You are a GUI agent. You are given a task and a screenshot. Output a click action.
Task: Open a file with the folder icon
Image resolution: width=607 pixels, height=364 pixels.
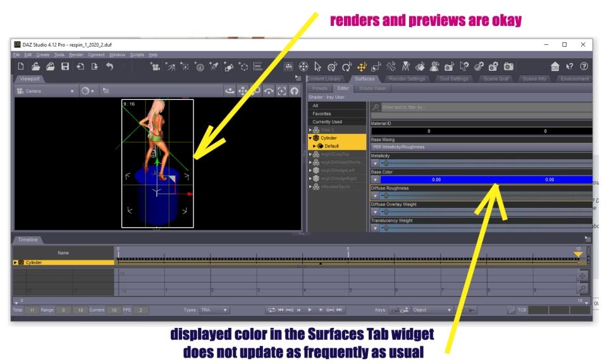35,66
